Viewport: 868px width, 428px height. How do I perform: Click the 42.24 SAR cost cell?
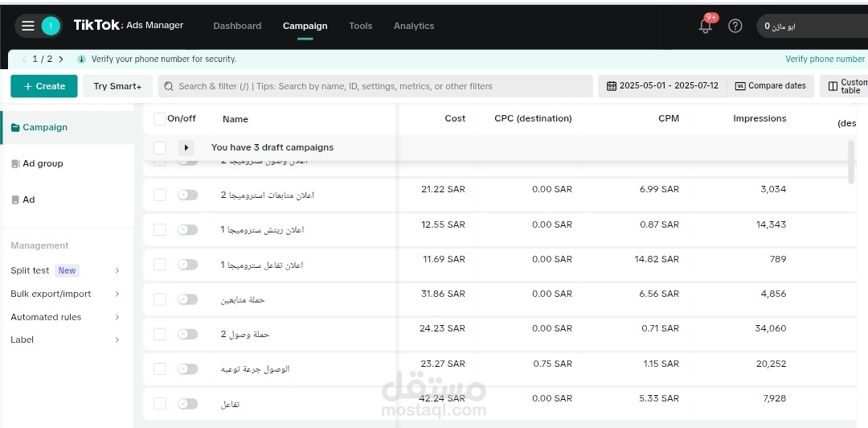pos(442,398)
